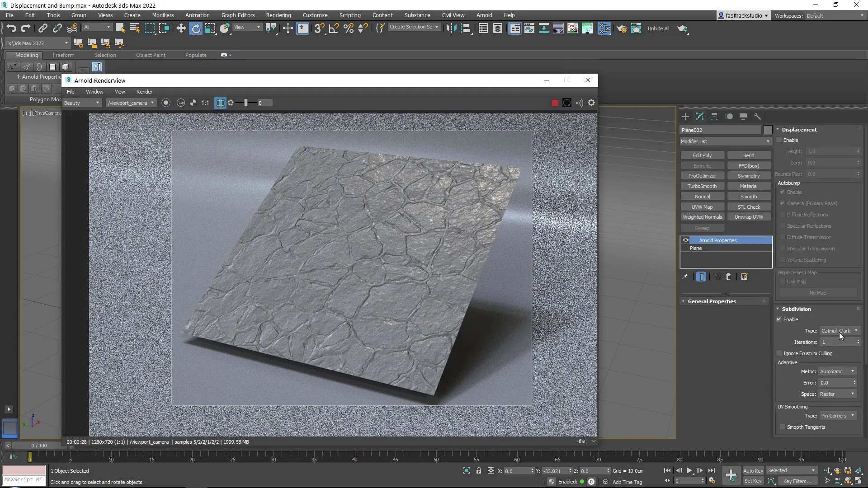Enable the Autobump checkbox
868x488 pixels.
coord(782,192)
